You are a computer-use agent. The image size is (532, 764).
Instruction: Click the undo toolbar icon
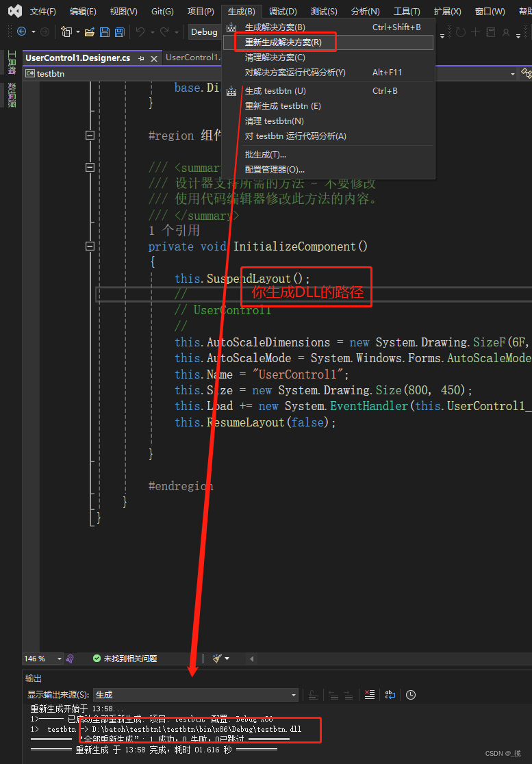(140, 31)
